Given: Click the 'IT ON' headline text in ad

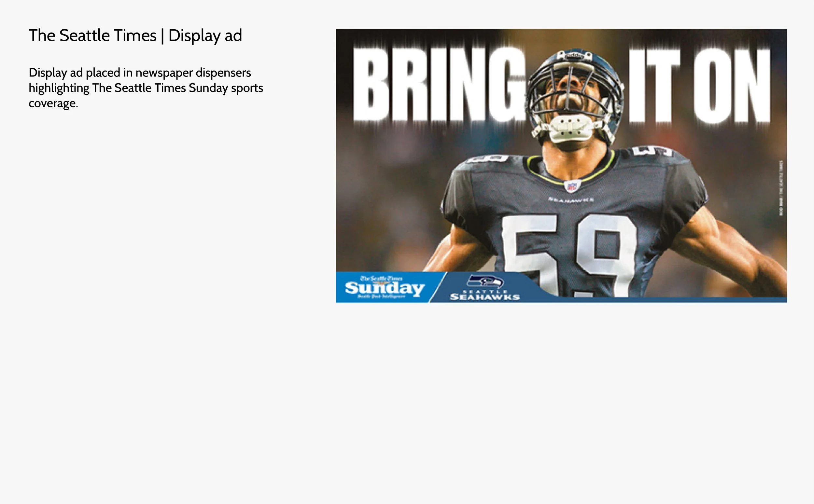Looking at the screenshot, I should point(699,86).
